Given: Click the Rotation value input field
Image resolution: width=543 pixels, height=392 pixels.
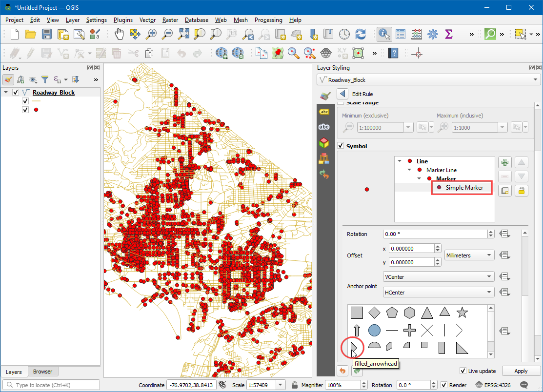Looking at the screenshot, I should coord(435,234).
